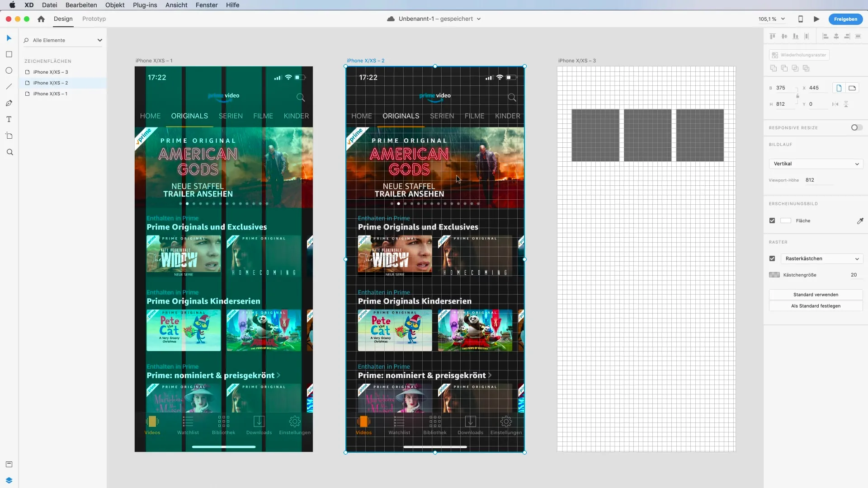Open the Fenster menu
This screenshot has width=868, height=488.
point(207,5)
